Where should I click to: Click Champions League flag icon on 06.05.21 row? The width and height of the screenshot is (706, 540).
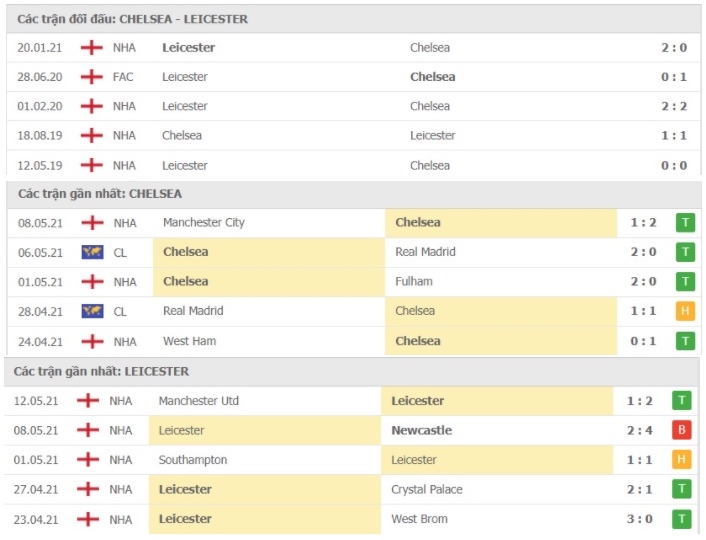[92, 252]
